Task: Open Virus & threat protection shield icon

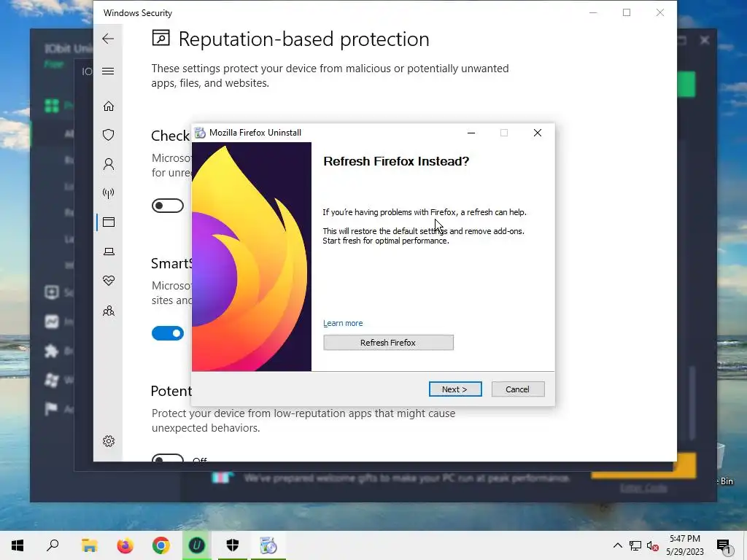Action: 109,135
